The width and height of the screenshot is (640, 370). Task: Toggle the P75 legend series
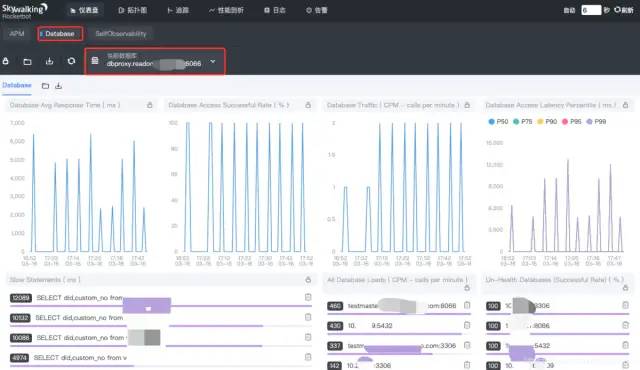click(x=523, y=122)
